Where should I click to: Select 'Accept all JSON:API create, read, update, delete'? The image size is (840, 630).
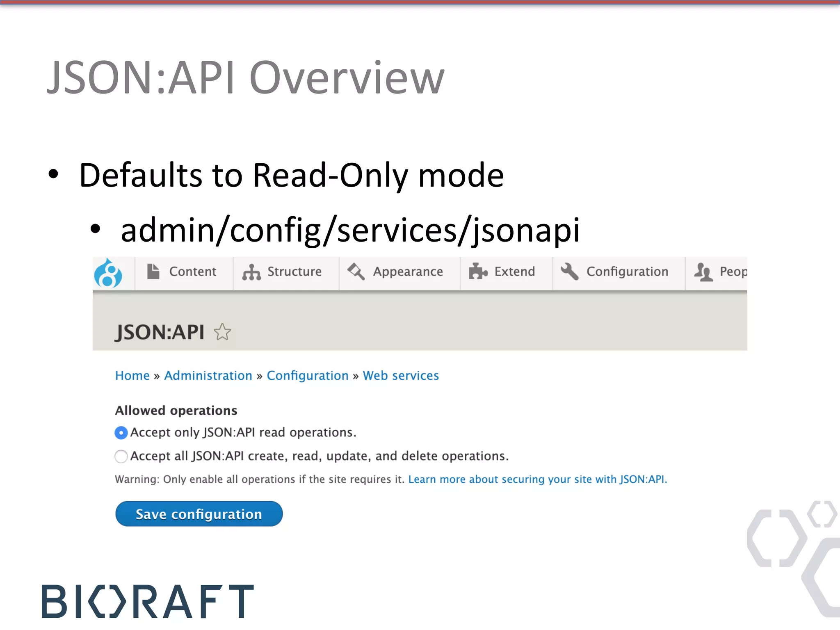pyautogui.click(x=121, y=456)
